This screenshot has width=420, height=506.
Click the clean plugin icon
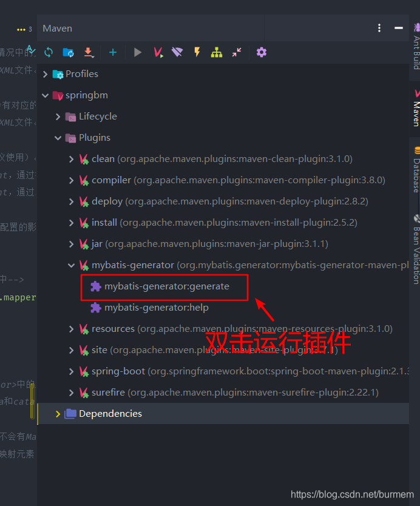point(84,159)
